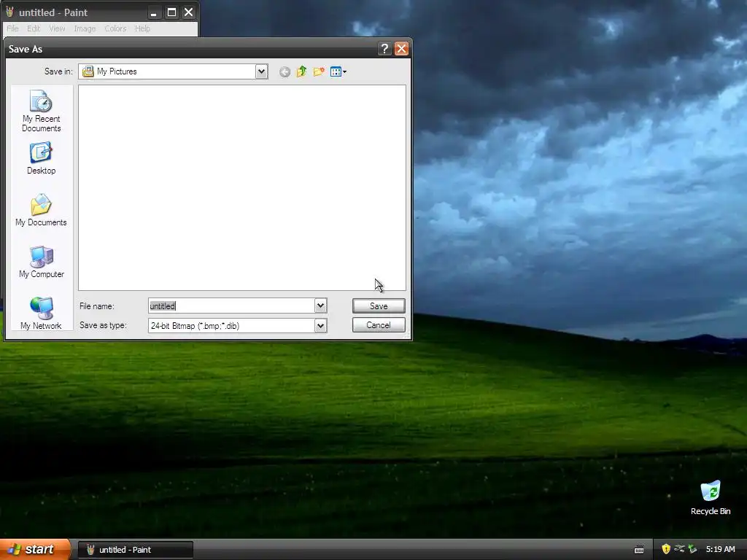This screenshot has width=747, height=560.
Task: Click the safely remove hardware tray icon
Action: 693,549
